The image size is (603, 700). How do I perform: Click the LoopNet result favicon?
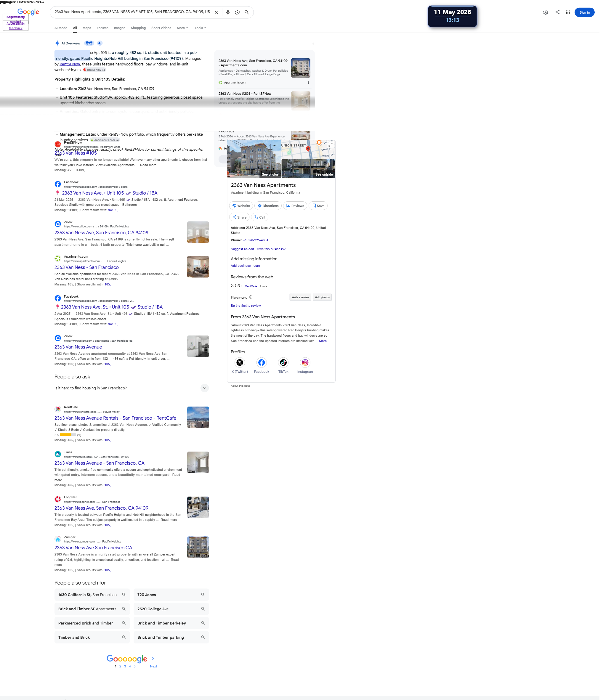[58, 502]
